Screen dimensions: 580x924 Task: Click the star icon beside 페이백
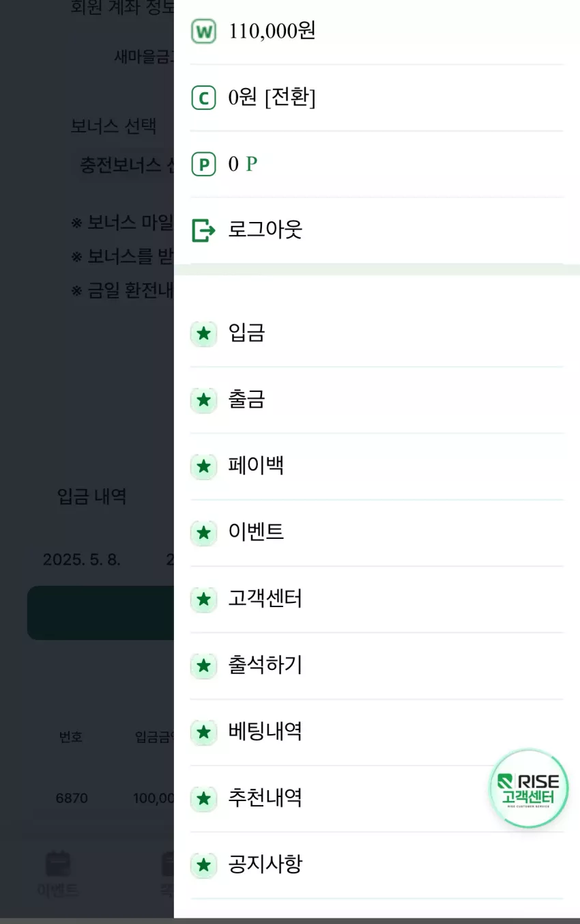pyautogui.click(x=203, y=466)
